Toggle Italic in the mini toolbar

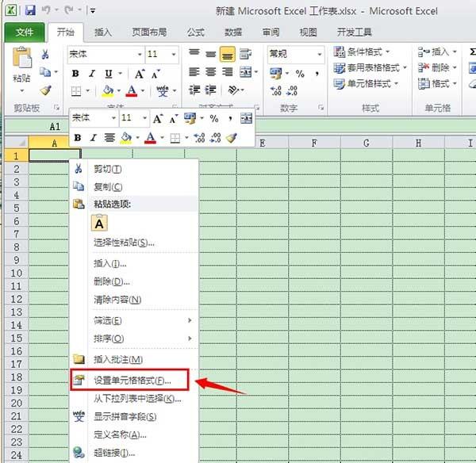[94, 137]
